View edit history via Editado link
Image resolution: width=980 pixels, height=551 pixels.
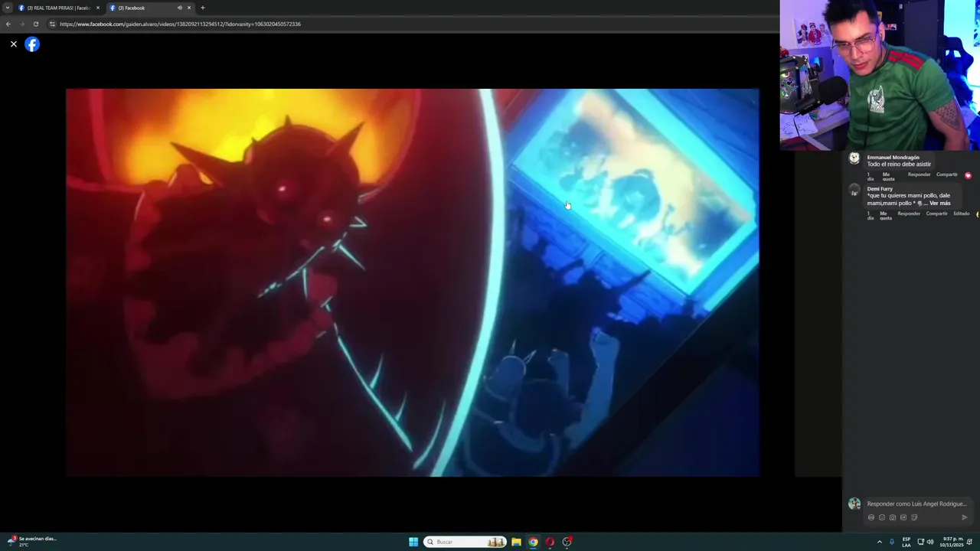pyautogui.click(x=962, y=214)
